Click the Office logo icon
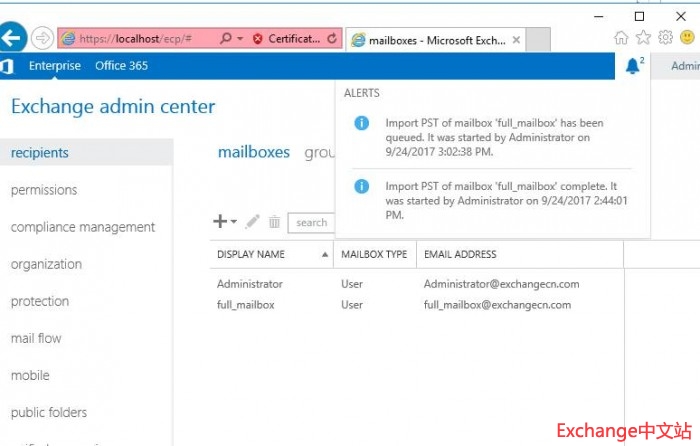The image size is (700, 446). pos(7,66)
